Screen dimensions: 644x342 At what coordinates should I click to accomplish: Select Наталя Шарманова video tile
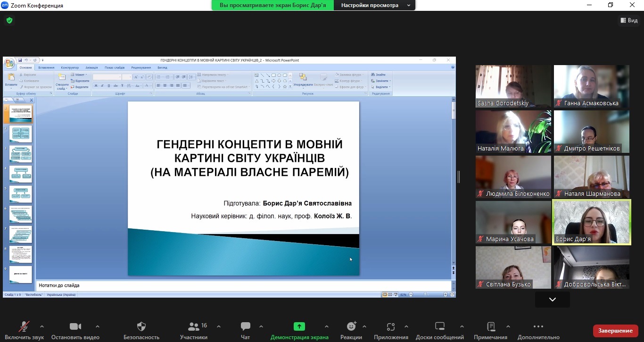[x=592, y=177]
